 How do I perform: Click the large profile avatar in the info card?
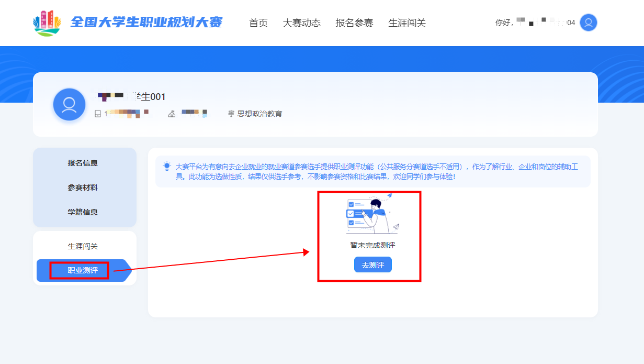pos(69,104)
